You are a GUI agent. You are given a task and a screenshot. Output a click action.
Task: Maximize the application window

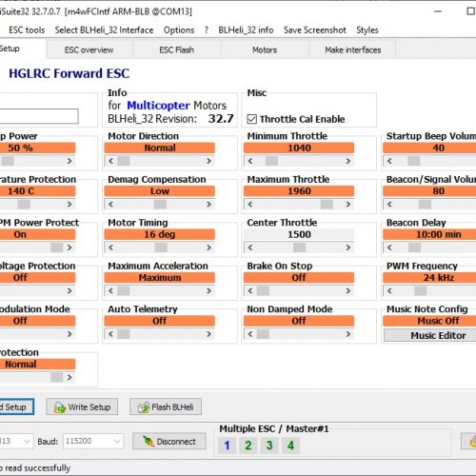(x=470, y=11)
